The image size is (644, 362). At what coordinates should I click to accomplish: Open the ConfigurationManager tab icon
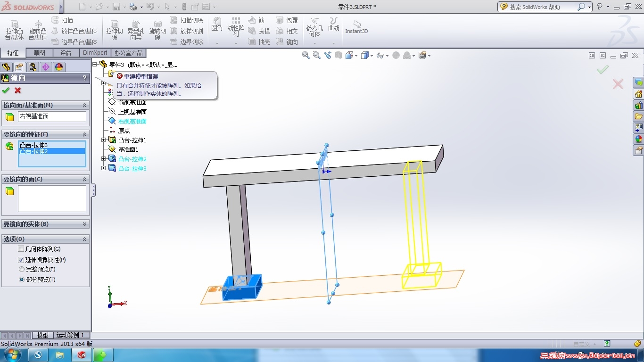pos(33,67)
